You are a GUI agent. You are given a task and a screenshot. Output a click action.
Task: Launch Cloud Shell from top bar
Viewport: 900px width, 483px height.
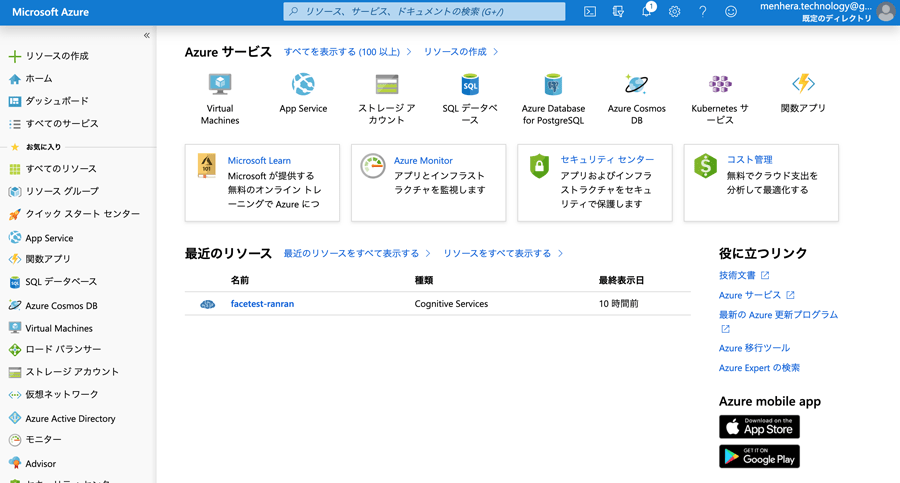[590, 12]
